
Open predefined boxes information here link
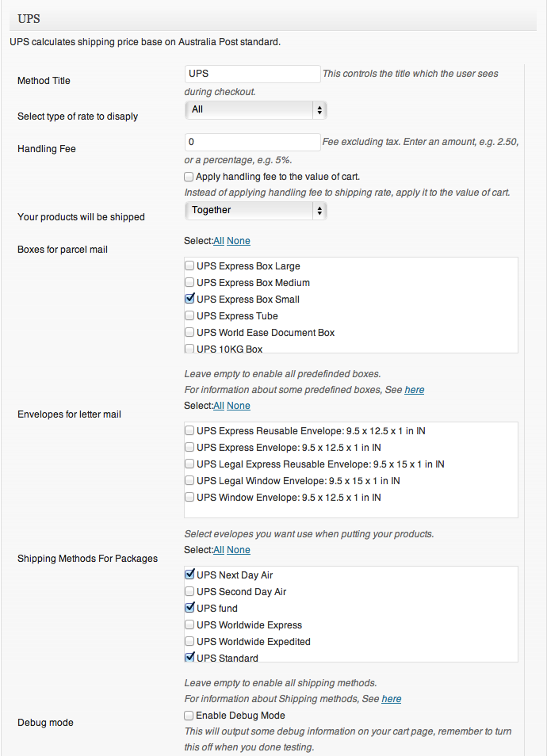tap(415, 390)
